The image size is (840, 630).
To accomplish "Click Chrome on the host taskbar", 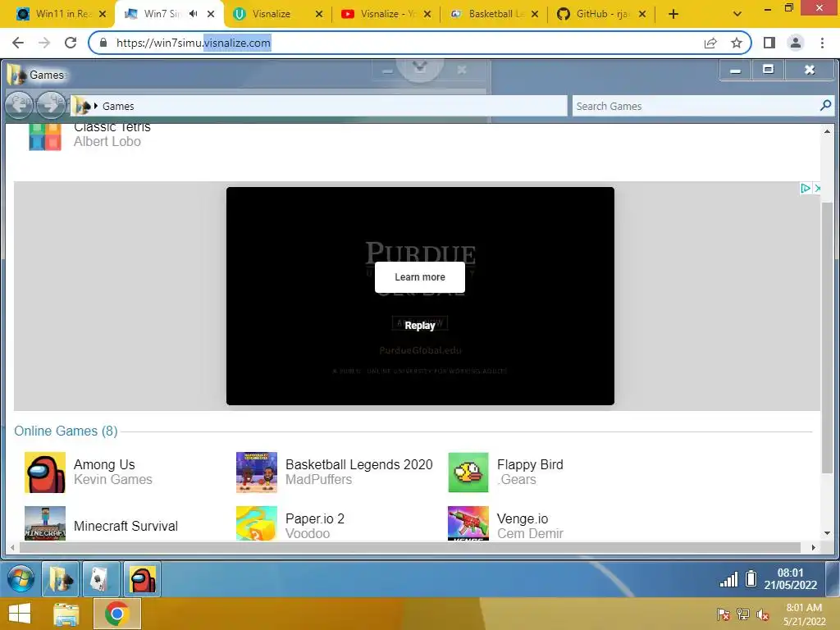I will [x=116, y=614].
